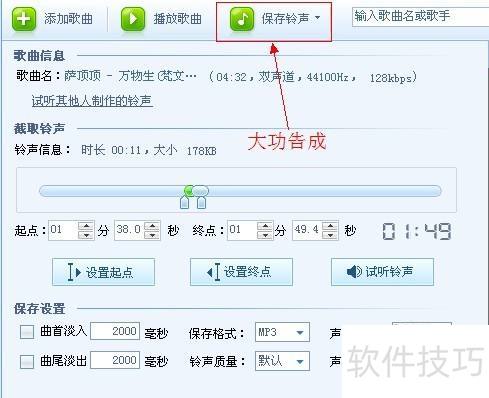489x398 pixels.
Task: Click the 01:49 digital time display
Action: coord(417,231)
